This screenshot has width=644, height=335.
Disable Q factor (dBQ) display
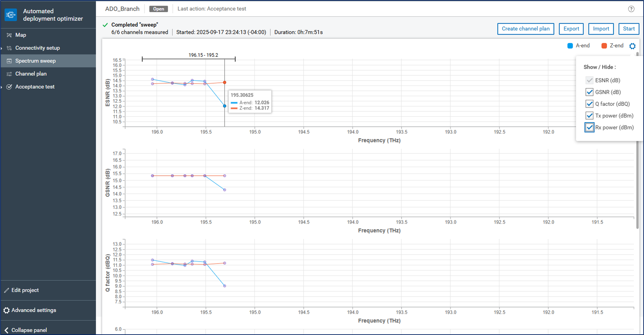coord(589,104)
